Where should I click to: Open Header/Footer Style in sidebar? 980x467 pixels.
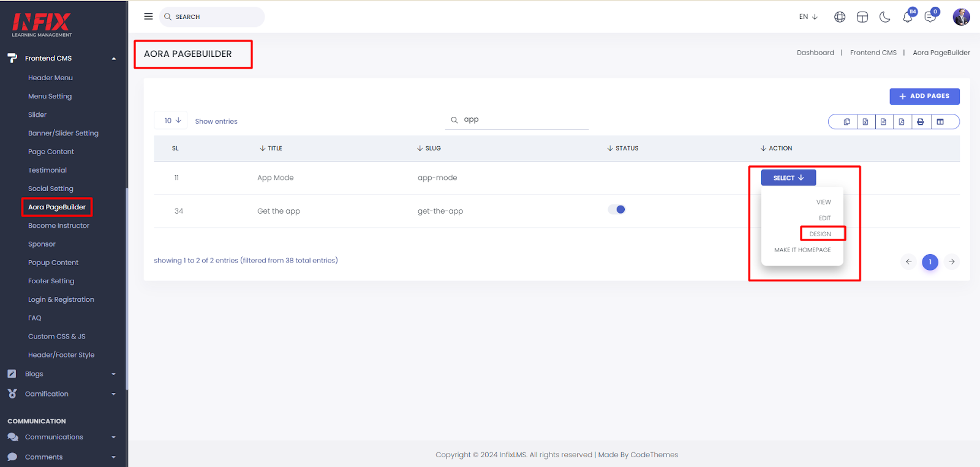coord(61,355)
